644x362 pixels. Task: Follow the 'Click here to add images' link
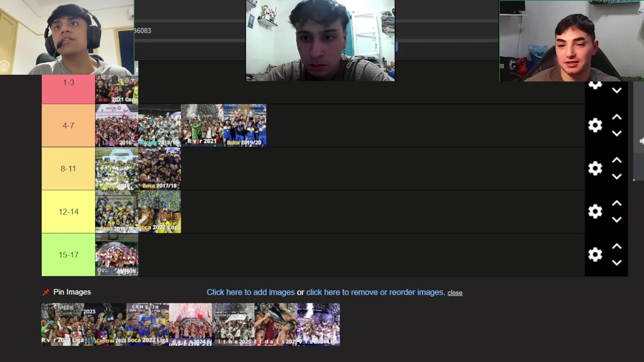(251, 292)
